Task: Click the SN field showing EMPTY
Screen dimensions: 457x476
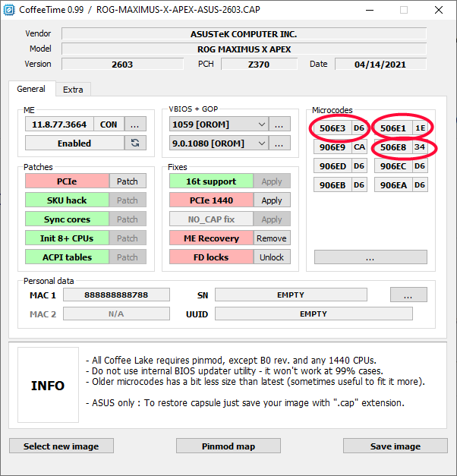Action: (291, 295)
